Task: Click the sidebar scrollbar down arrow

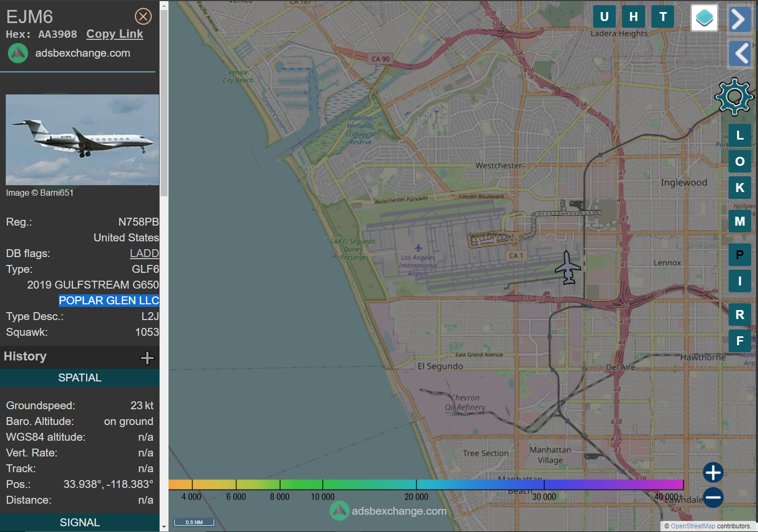Action: click(x=164, y=527)
